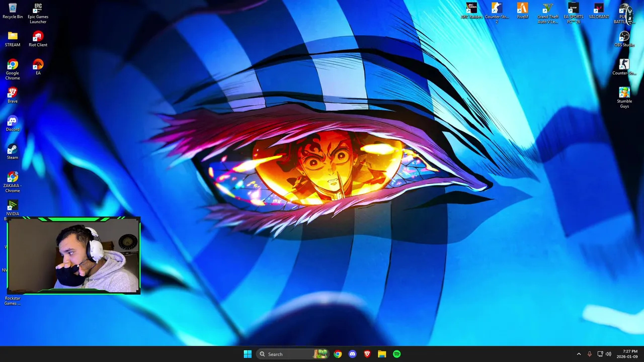644x362 pixels.
Task: Open Discord from the taskbar
Action: 352,354
